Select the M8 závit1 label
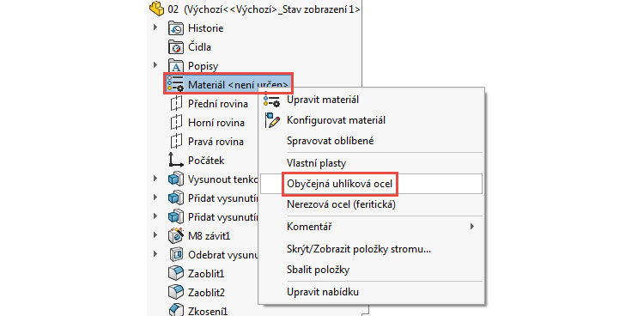 (x=209, y=235)
